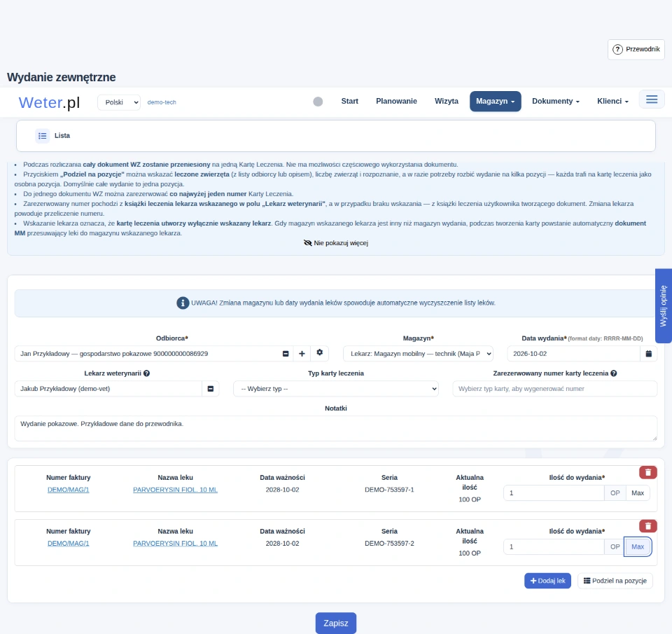The width and height of the screenshot is (672, 634).
Task: Open the Planowanie menu item
Action: tap(396, 102)
